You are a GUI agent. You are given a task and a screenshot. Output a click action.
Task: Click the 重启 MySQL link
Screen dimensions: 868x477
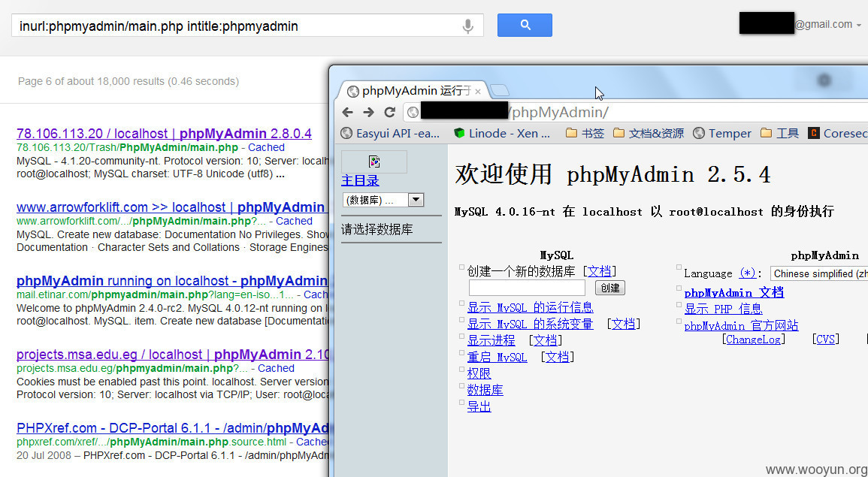(x=497, y=358)
